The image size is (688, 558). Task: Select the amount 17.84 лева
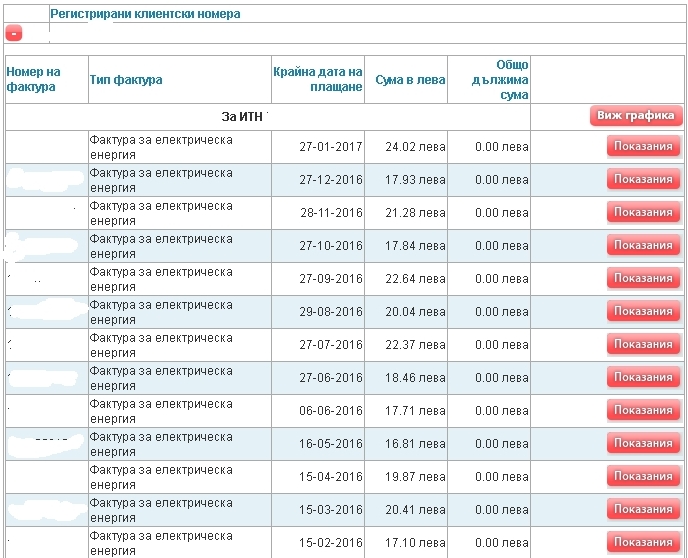pyautogui.click(x=416, y=246)
